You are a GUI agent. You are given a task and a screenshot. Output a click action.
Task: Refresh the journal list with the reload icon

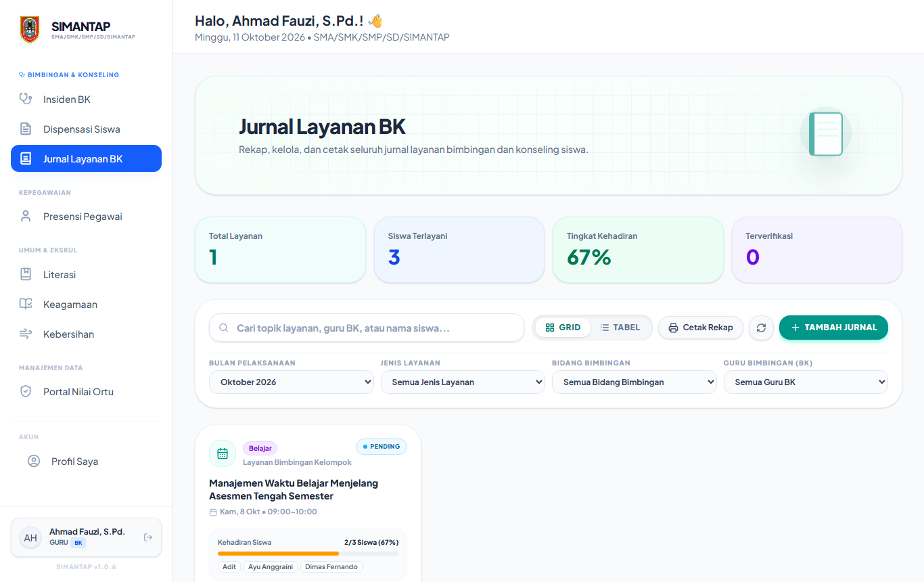[761, 328]
